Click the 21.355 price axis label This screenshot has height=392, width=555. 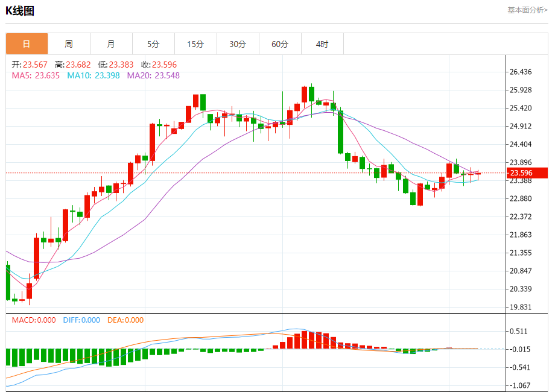pyautogui.click(x=520, y=253)
